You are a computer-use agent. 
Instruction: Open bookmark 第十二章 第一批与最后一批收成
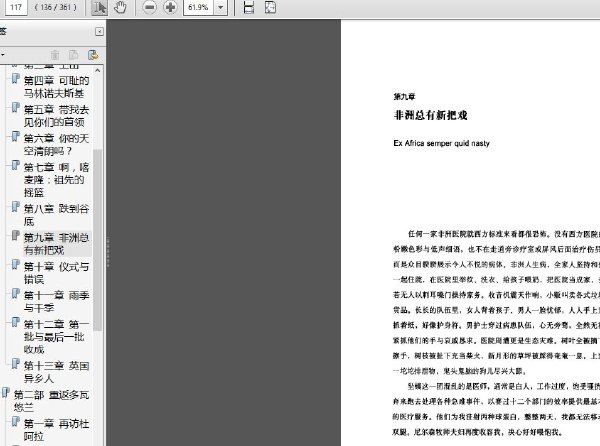click(x=56, y=337)
